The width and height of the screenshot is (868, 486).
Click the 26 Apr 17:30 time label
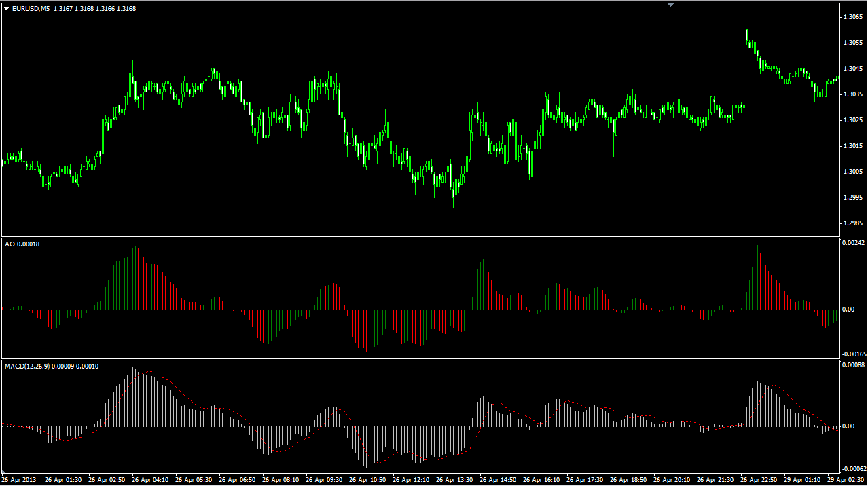[x=586, y=480]
